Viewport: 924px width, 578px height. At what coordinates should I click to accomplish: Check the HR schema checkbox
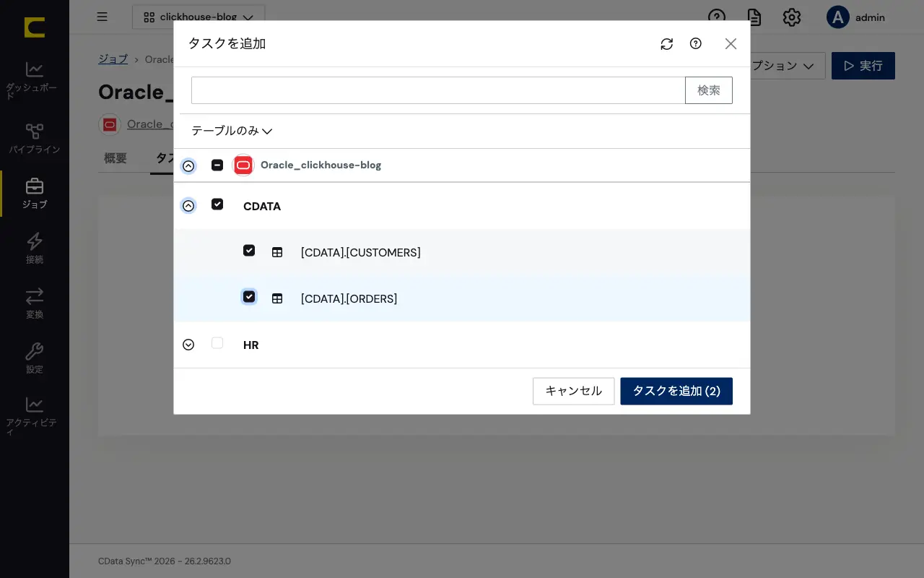tap(217, 343)
